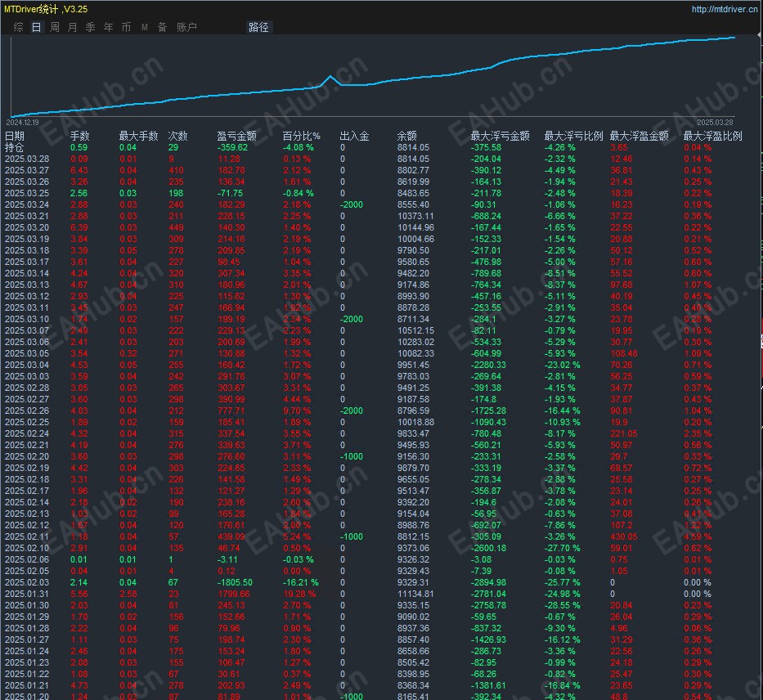Open the 币 currency tab
This screenshot has width=763, height=700.
click(x=126, y=27)
